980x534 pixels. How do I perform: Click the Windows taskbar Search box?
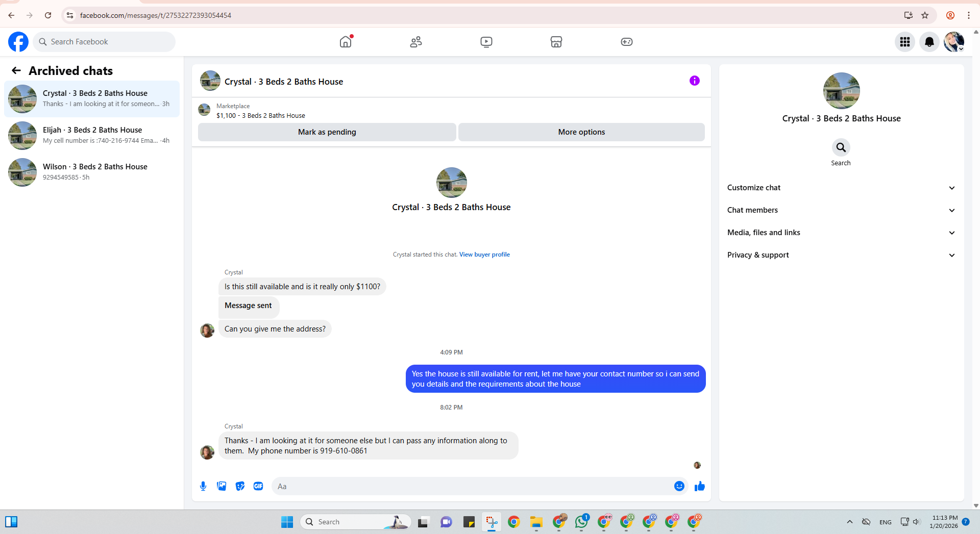click(356, 522)
